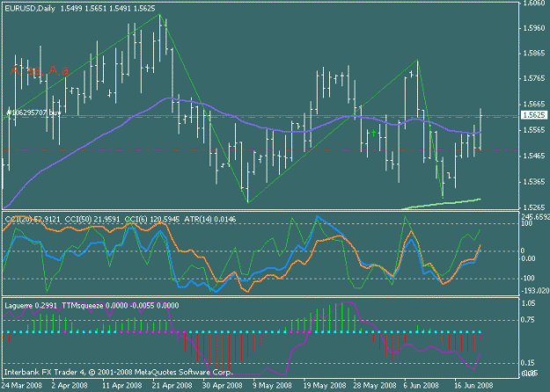Click the 11 Apr 2008 date label
Image resolution: width=550 pixels, height=392 pixels.
pyautogui.click(x=122, y=386)
